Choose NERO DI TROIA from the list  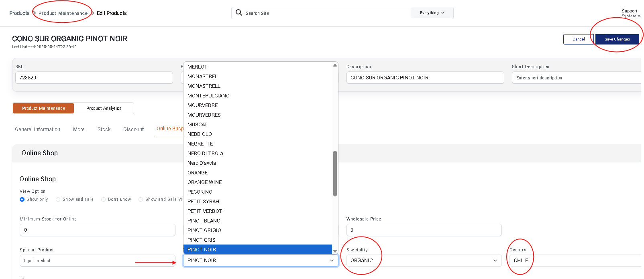pos(258,154)
